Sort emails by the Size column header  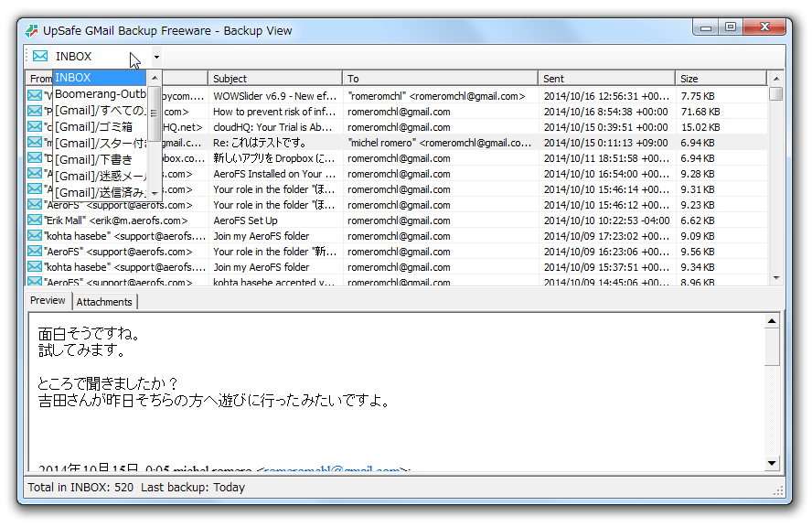pos(721,79)
